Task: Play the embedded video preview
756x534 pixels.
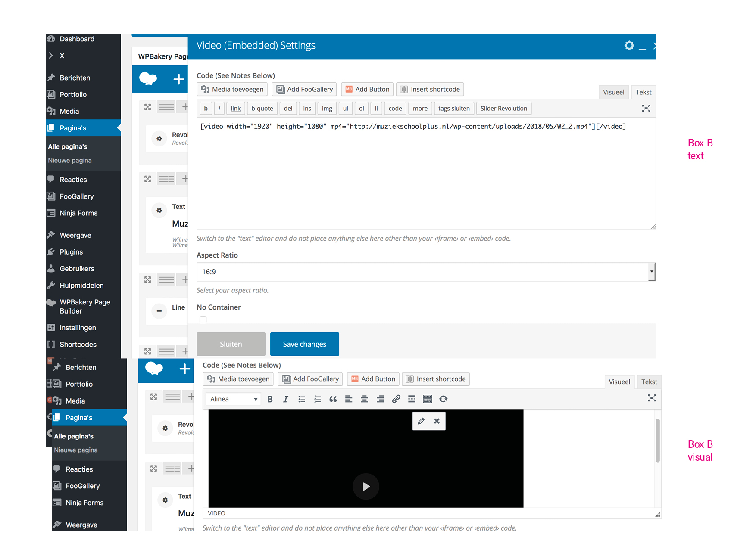Action: click(366, 486)
